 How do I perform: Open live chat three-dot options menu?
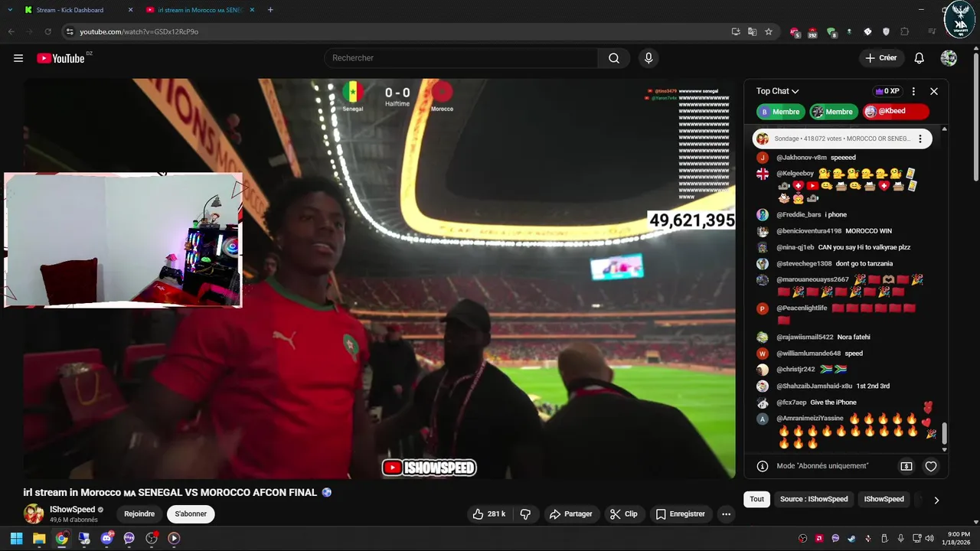click(x=913, y=91)
